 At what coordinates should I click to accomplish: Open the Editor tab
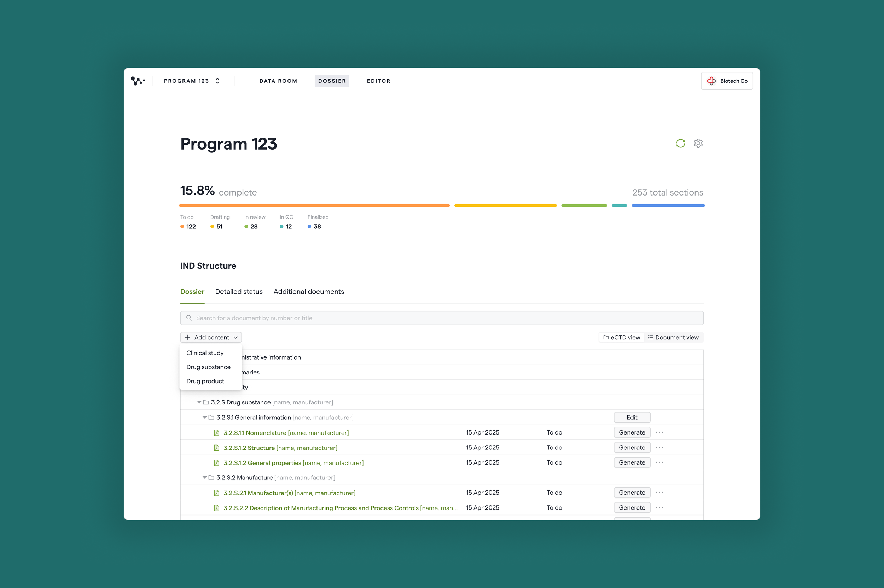378,81
